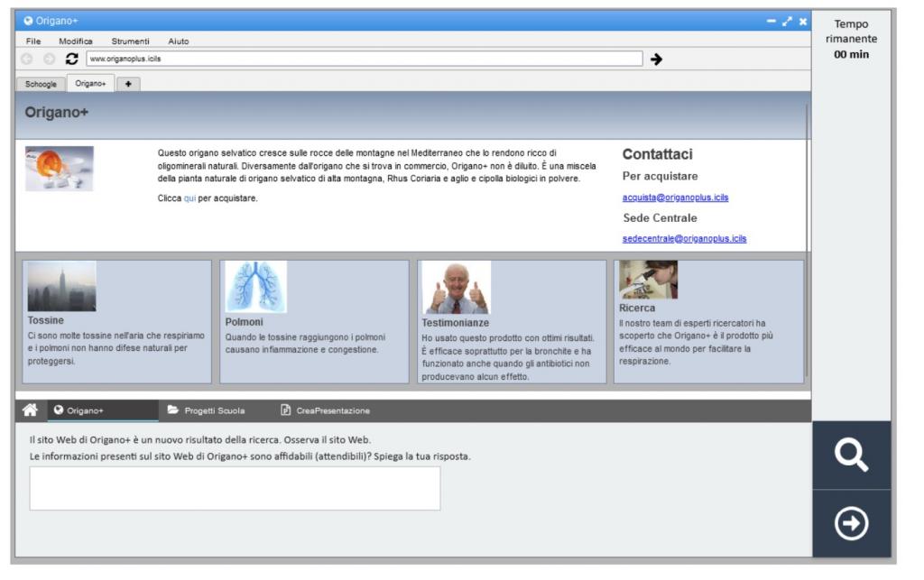Open a new tab with plus icon

pos(128,83)
